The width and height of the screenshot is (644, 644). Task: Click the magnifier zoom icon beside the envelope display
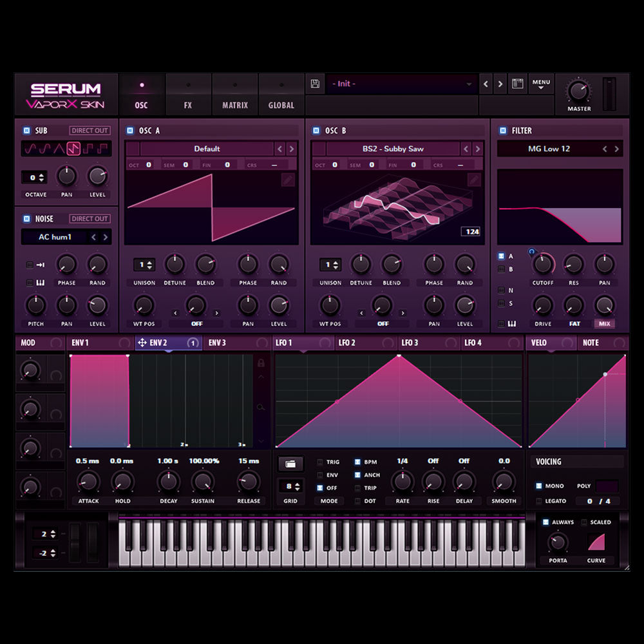pos(260,407)
